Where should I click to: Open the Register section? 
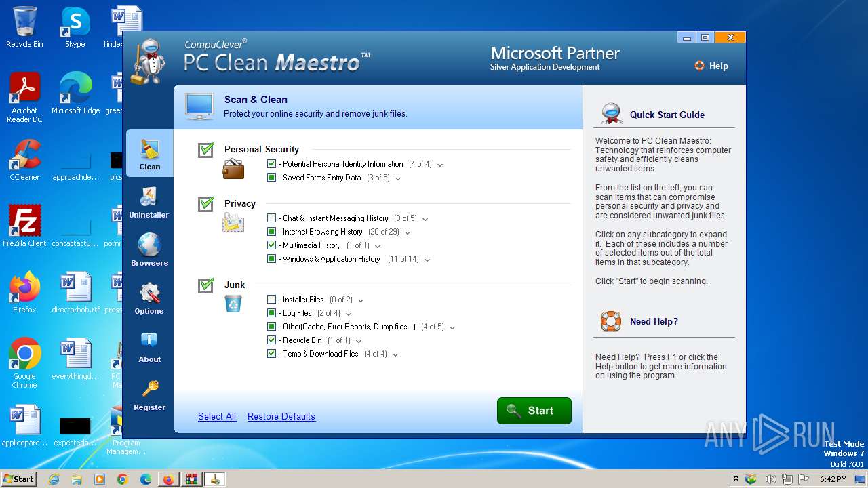(x=149, y=395)
